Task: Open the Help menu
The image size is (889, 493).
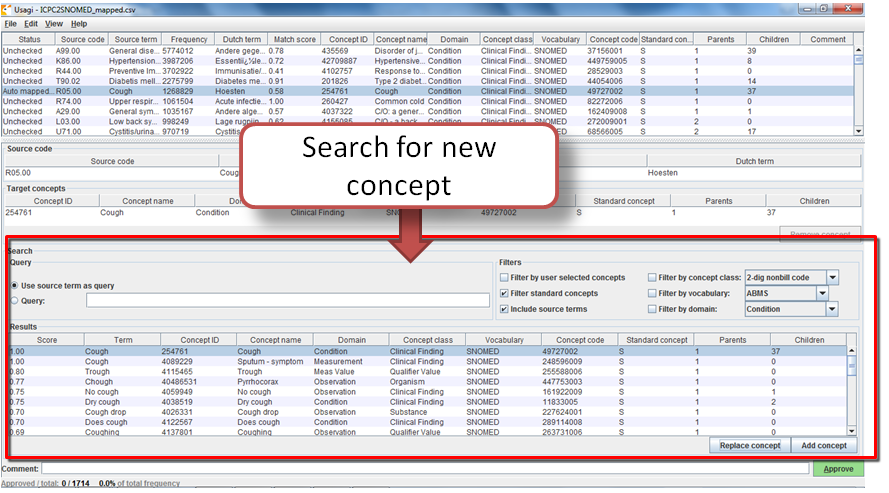Action: point(79,23)
